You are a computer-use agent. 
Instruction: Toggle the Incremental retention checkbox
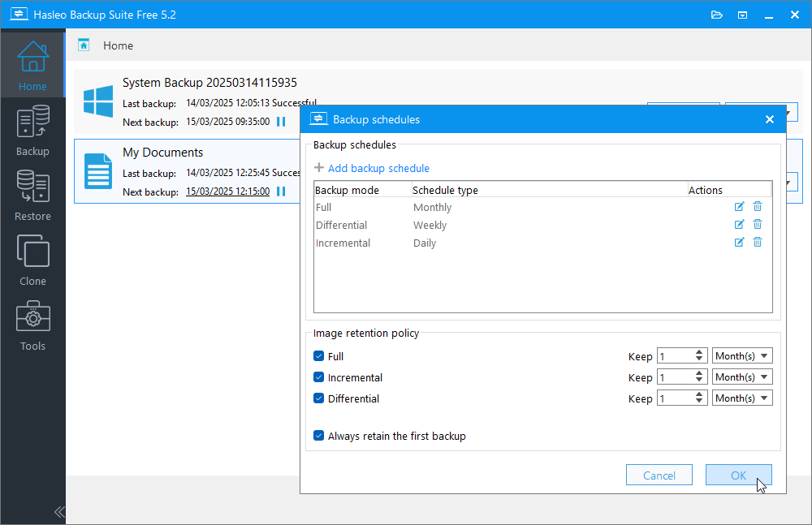(318, 377)
